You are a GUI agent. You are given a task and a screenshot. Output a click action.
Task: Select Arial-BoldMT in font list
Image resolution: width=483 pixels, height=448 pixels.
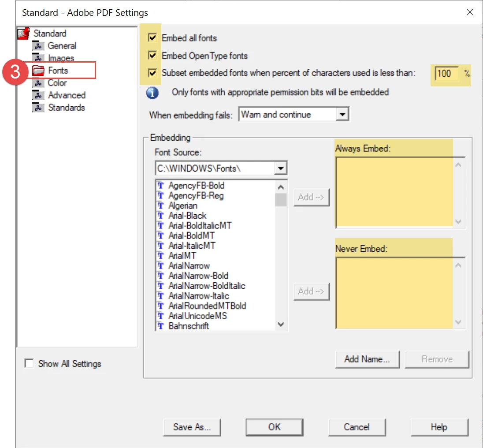click(x=192, y=235)
